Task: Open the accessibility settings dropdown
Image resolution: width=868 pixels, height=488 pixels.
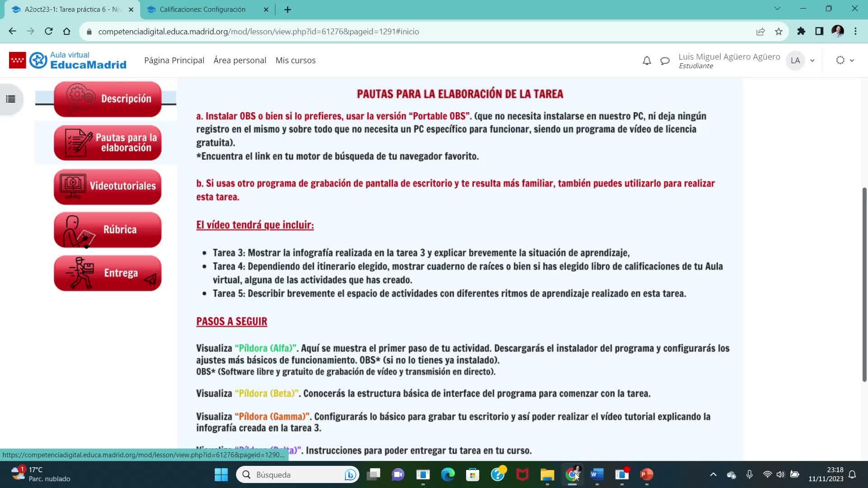Action: [x=844, y=61]
